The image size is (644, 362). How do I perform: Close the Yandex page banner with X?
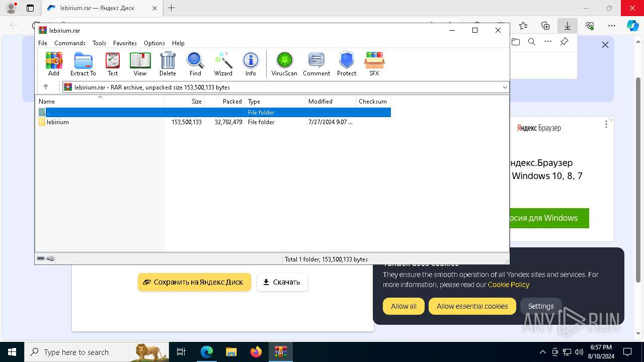[605, 45]
